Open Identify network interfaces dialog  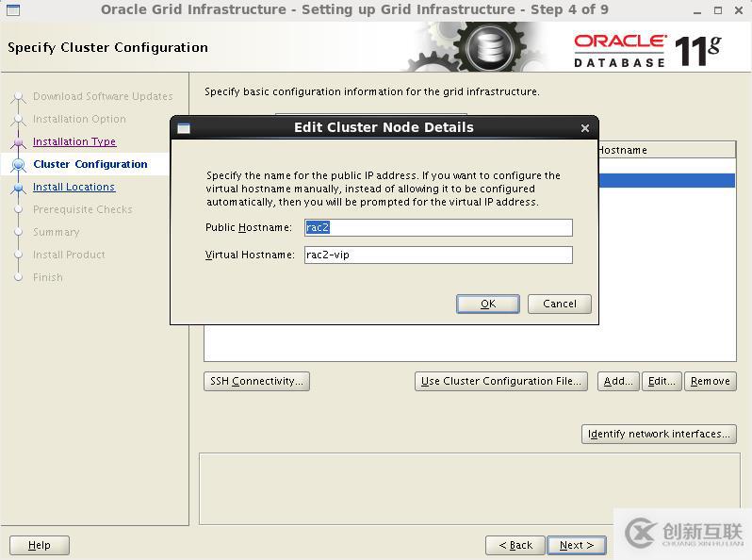pos(659,434)
